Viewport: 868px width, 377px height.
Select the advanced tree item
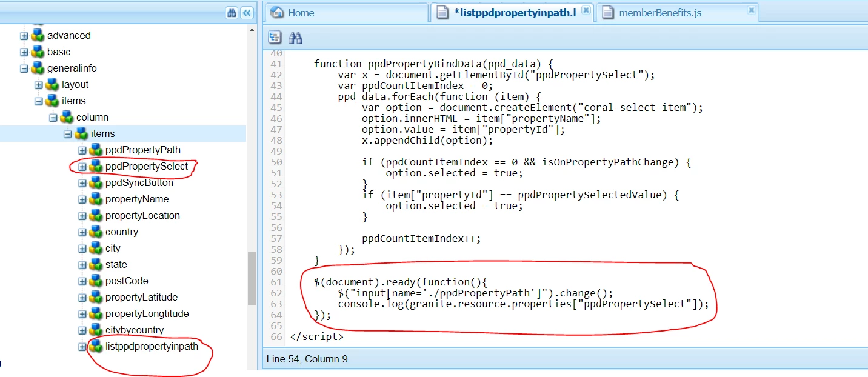pyautogui.click(x=69, y=35)
